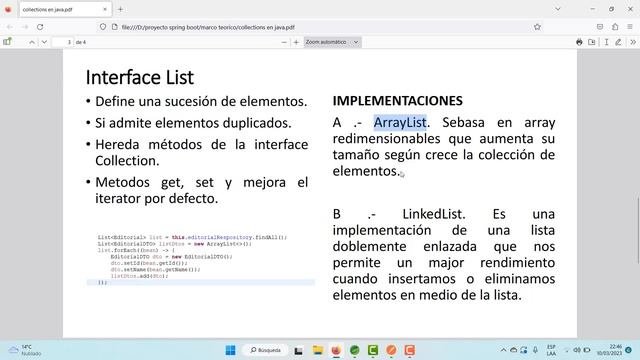Zoom in the PDF document

[296, 42]
